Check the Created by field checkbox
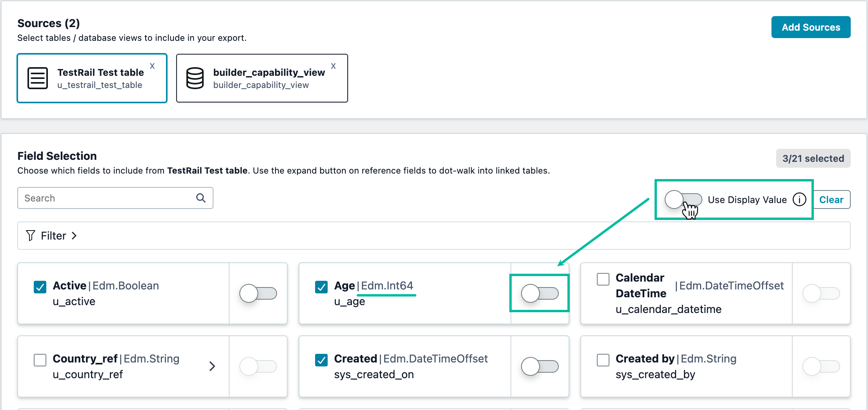Screen dimensions: 868x410 603,360
